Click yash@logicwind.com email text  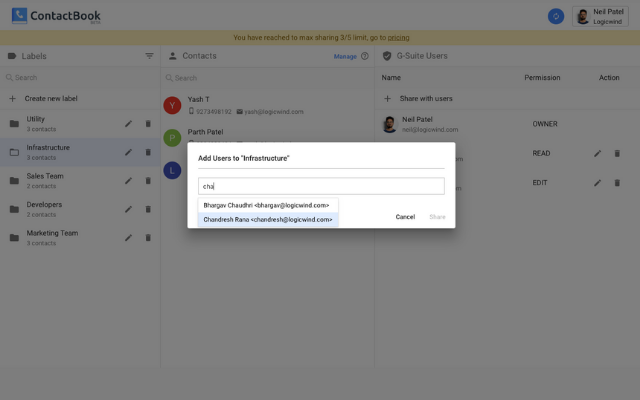(274, 112)
